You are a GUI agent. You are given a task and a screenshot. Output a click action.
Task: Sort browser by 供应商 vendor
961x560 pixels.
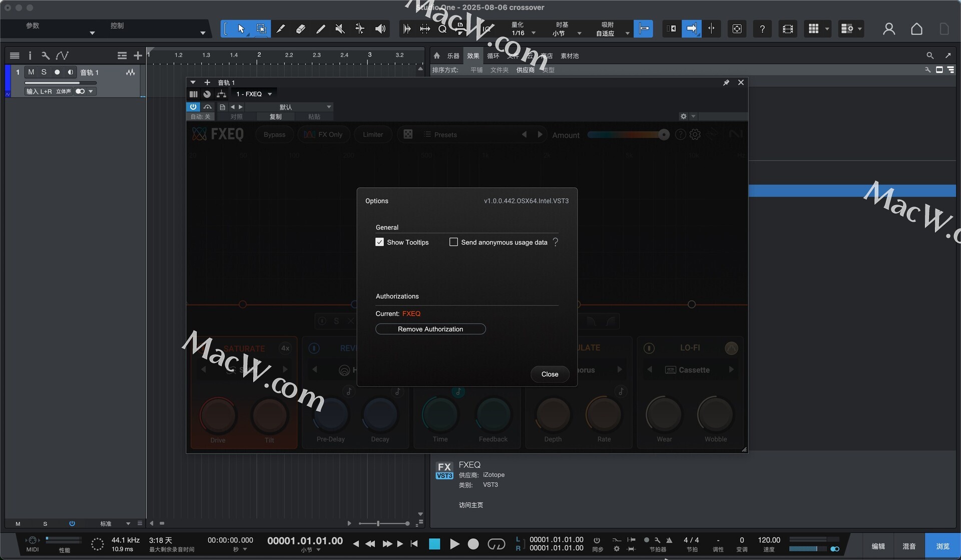point(525,70)
